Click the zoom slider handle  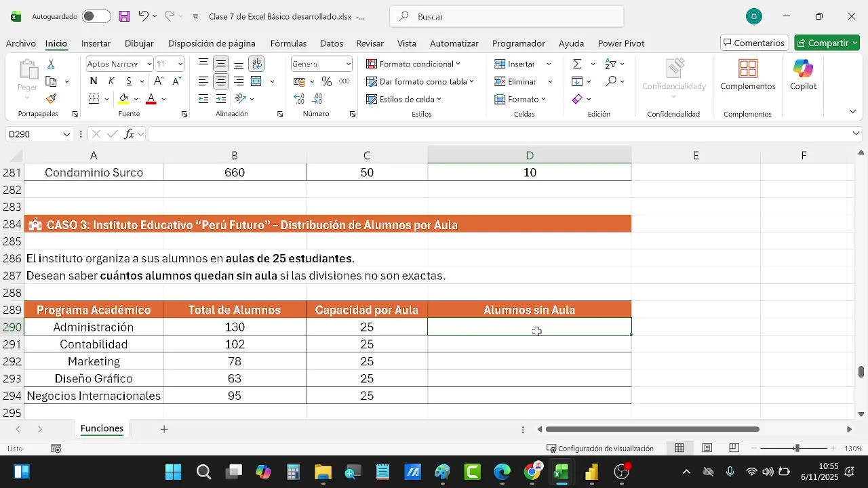[x=797, y=448]
